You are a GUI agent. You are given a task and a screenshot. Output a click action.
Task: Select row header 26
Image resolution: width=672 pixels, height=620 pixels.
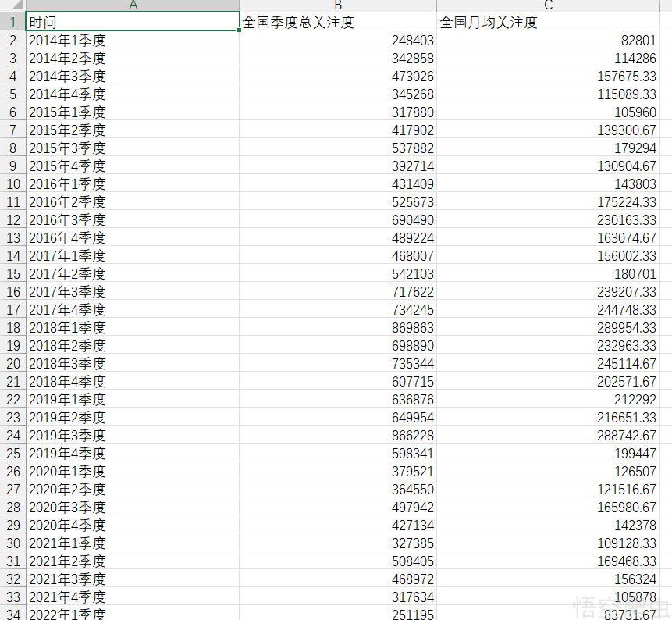pos(10,471)
